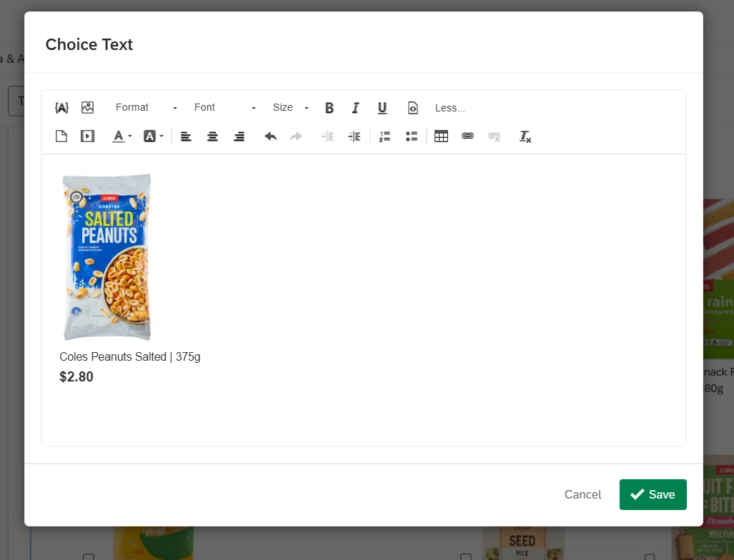Open the Size dropdown
This screenshot has width=734, height=560.
coord(291,108)
